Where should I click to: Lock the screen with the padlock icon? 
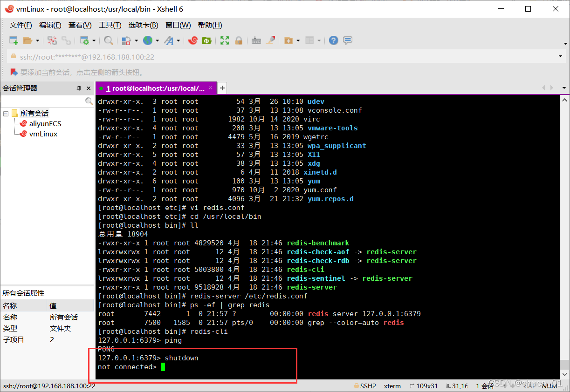coord(239,41)
